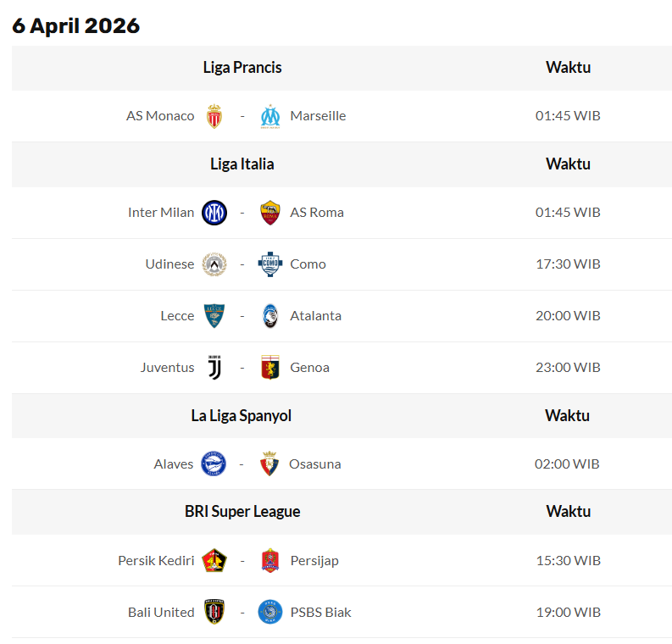Select the Liga Italia section header
Screen dimensions: 672x644
point(242,164)
